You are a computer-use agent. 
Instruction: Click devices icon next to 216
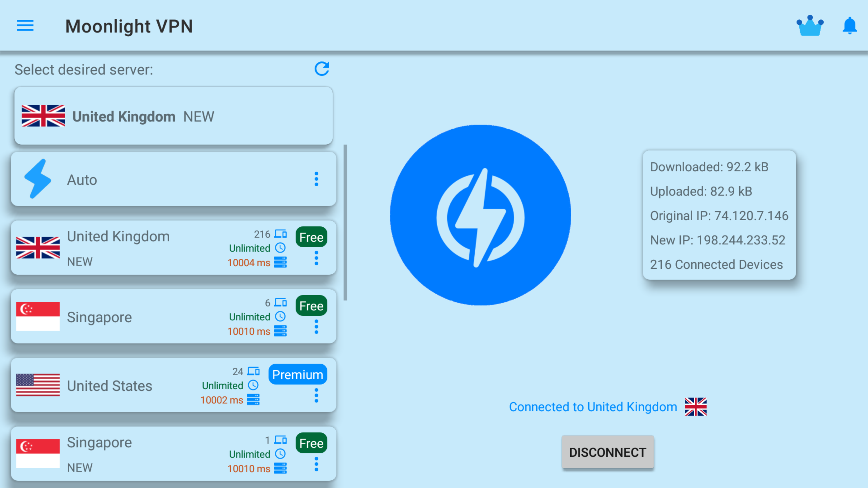pyautogui.click(x=280, y=234)
